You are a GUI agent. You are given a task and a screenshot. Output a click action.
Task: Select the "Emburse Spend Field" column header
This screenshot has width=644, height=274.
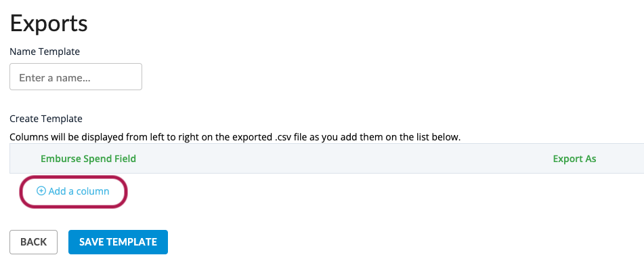click(88, 159)
